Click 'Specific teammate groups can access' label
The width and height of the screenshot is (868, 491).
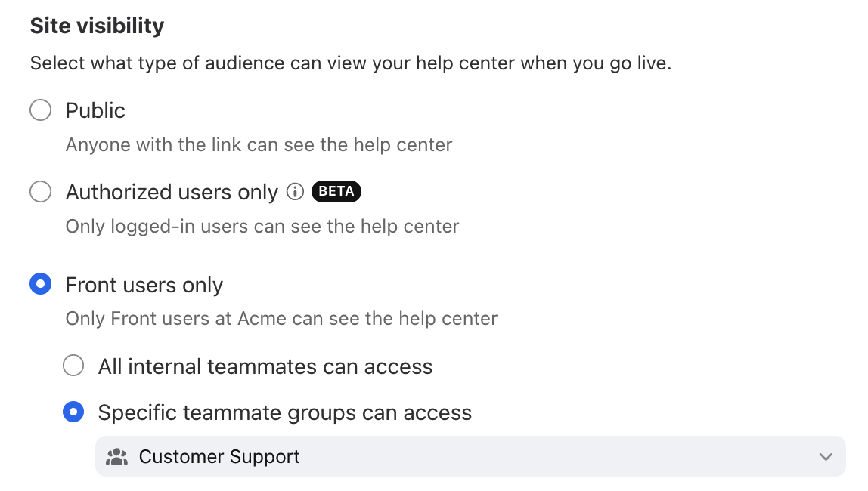(x=284, y=413)
